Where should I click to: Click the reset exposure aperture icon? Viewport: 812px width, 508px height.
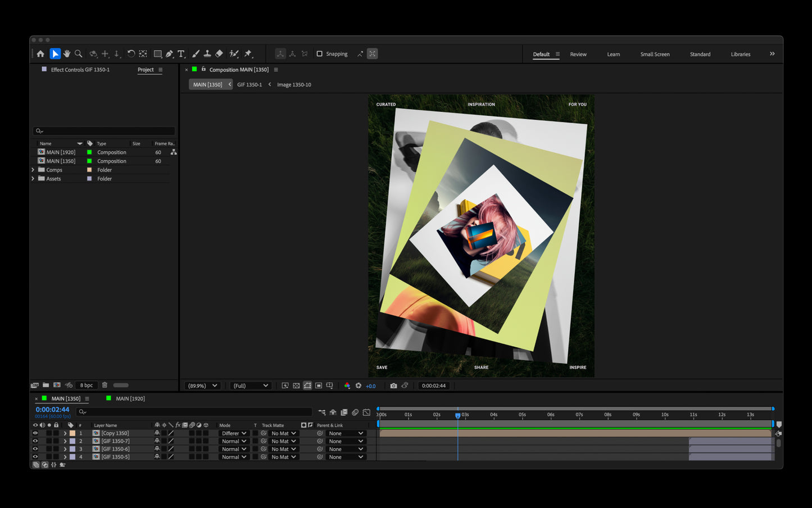click(x=359, y=385)
